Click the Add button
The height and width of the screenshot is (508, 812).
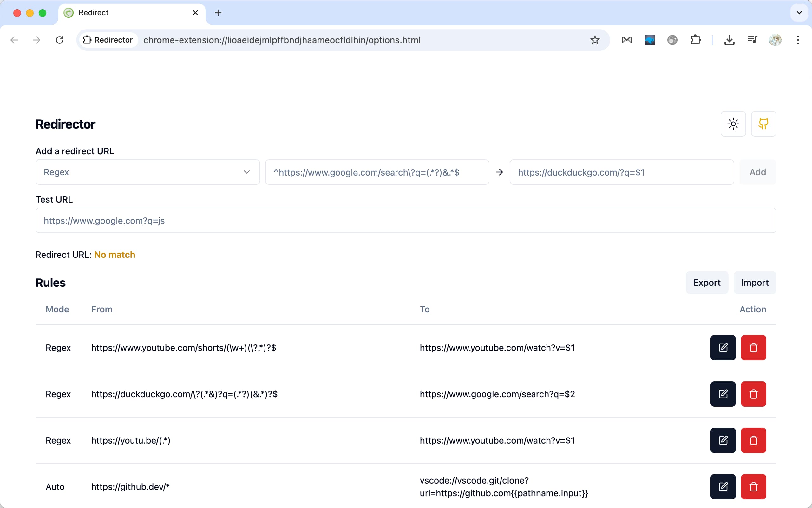click(x=758, y=172)
